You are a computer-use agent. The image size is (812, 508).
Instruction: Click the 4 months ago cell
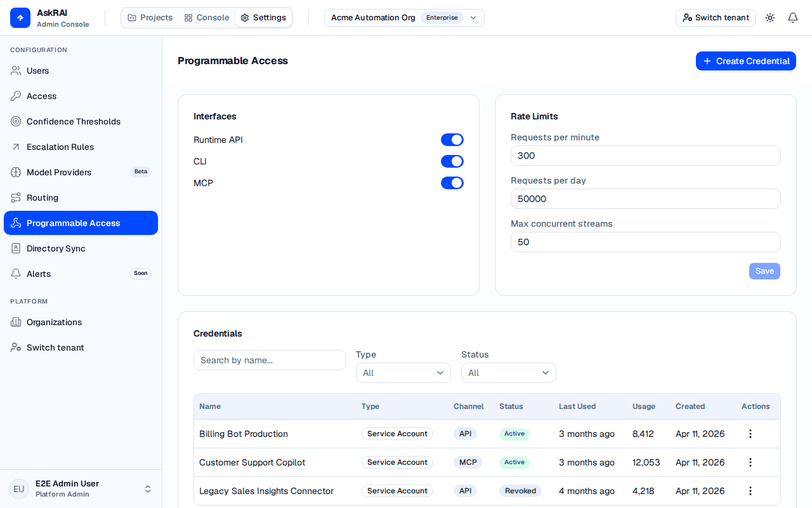(x=587, y=491)
